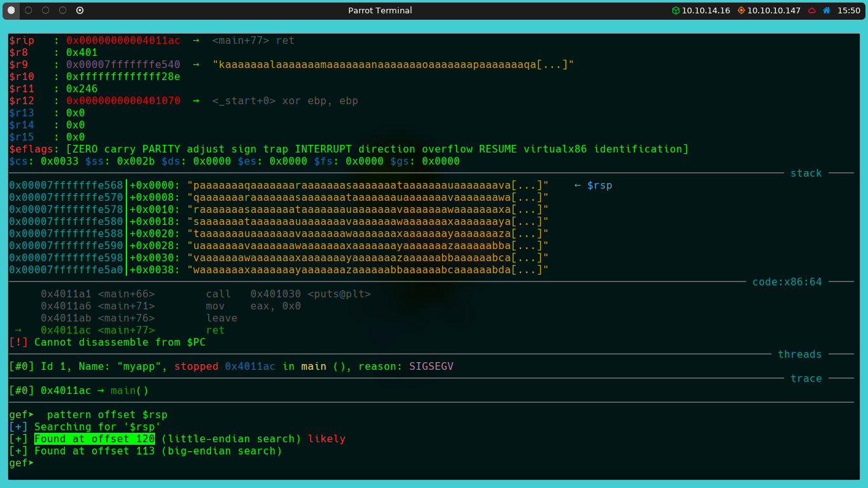Image resolution: width=868 pixels, height=488 pixels.
Task: Click the SIGSEGV stop reason
Action: pos(431,366)
